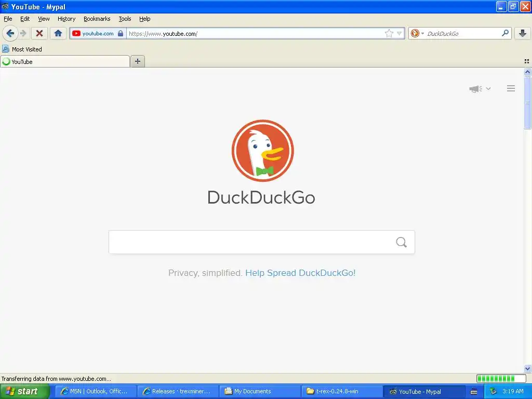Open the Help menu

tap(145, 19)
